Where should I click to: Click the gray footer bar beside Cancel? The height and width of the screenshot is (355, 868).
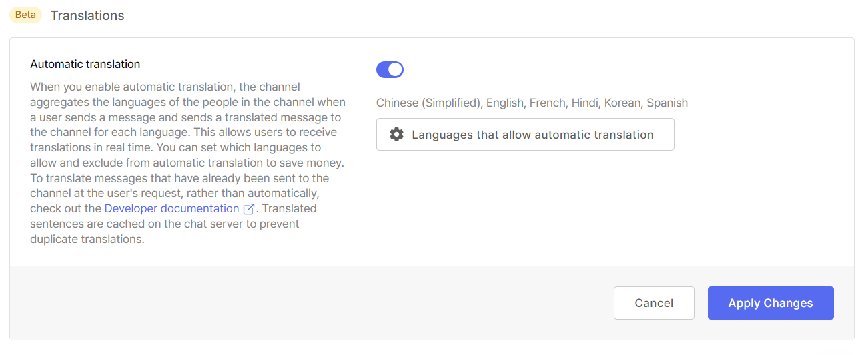tap(312, 303)
